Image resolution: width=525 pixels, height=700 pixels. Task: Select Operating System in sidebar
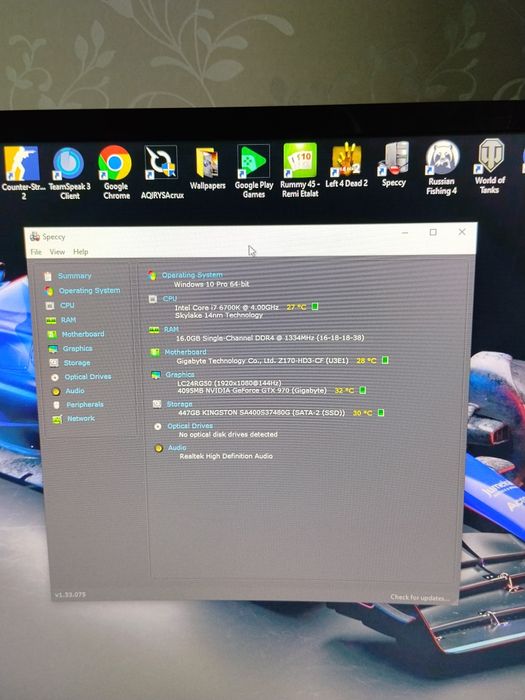[x=89, y=291]
